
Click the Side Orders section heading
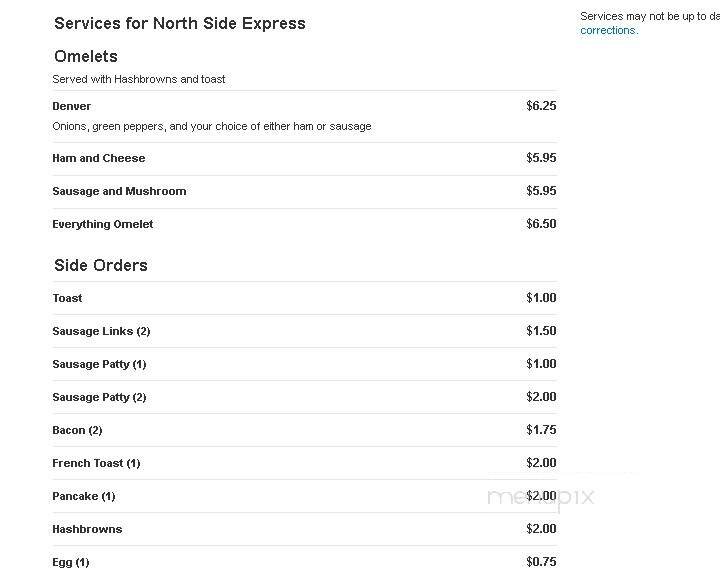101,265
